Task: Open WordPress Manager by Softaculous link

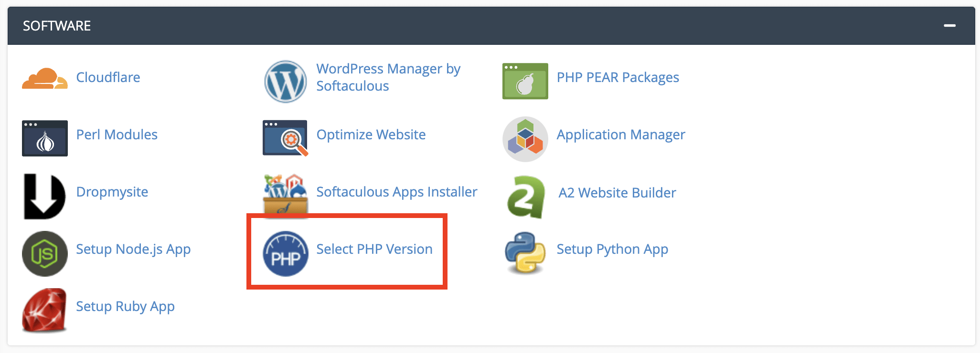Action: [388, 77]
